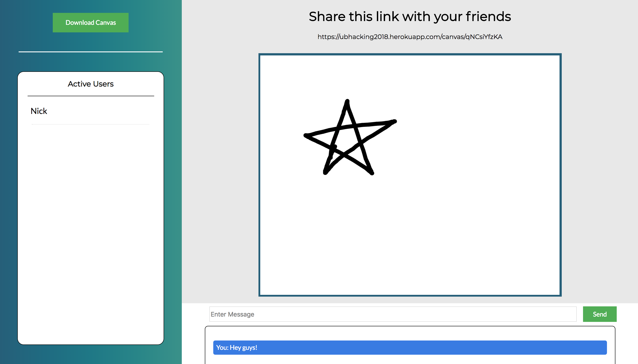Click the Download Canvas button
638x364 pixels.
tap(90, 22)
